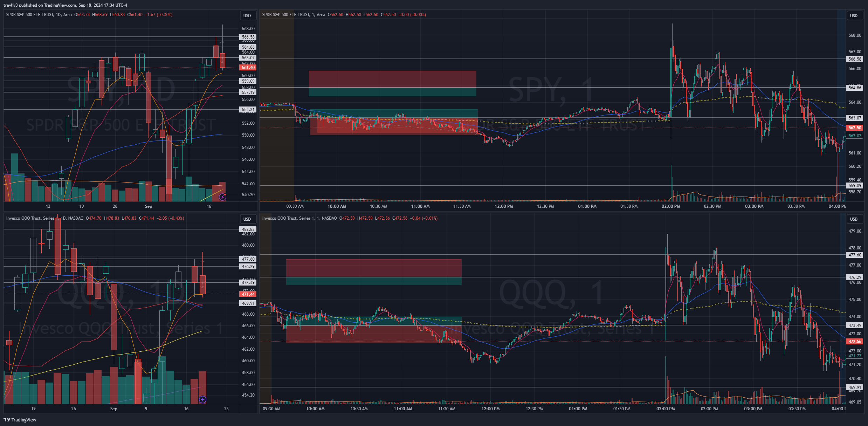The height and width of the screenshot is (426, 868).
Task: Select the upper red position box on SPY 1-minute
Action: tap(392, 79)
